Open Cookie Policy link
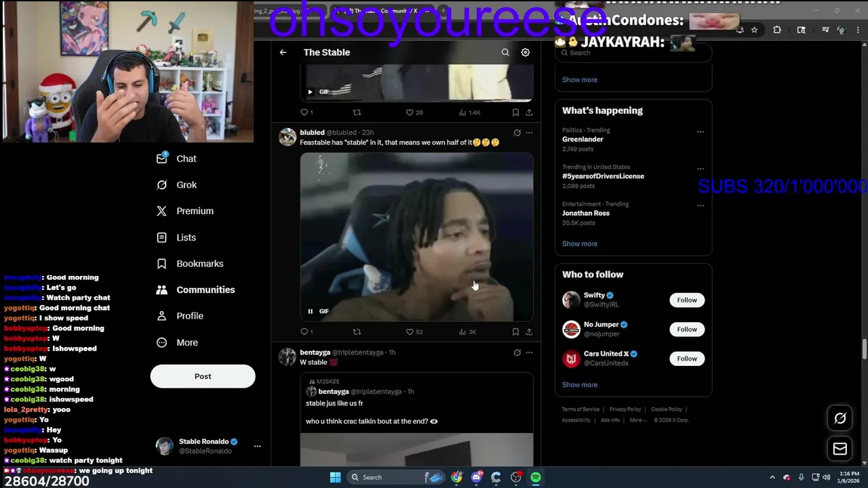 (667, 409)
